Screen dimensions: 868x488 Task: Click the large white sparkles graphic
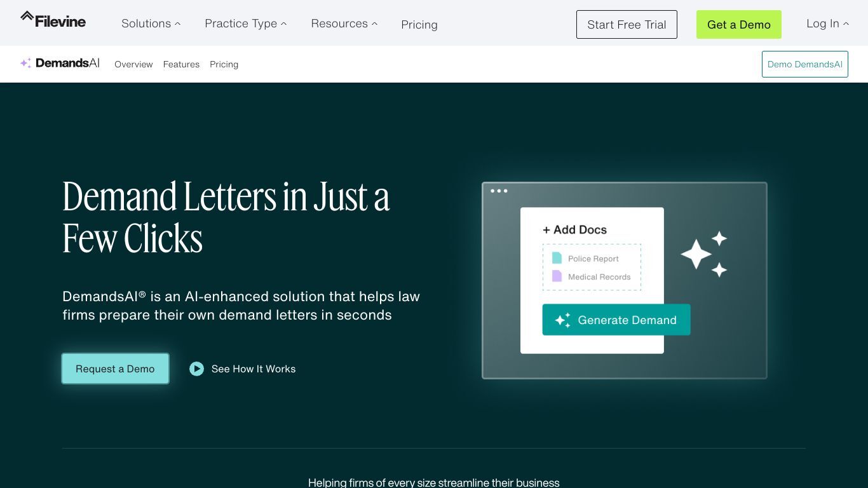tap(704, 254)
